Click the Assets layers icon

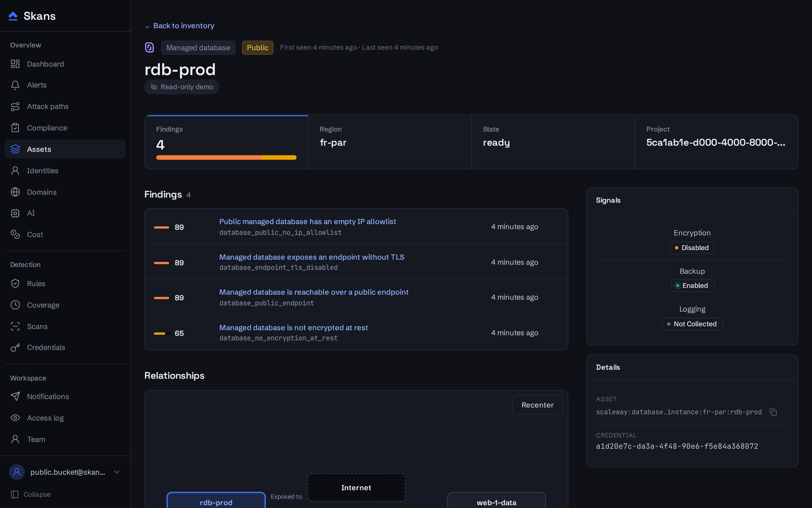point(15,149)
